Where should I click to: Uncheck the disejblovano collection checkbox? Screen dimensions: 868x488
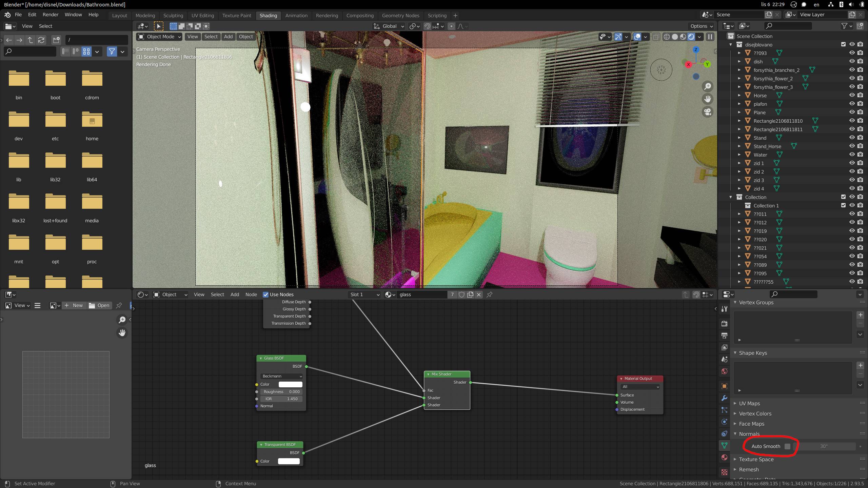click(843, 44)
